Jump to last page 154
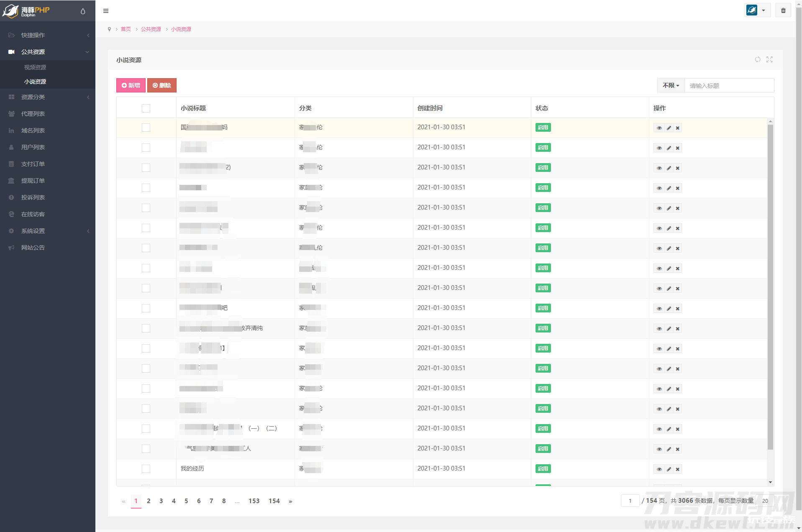 [x=274, y=501]
